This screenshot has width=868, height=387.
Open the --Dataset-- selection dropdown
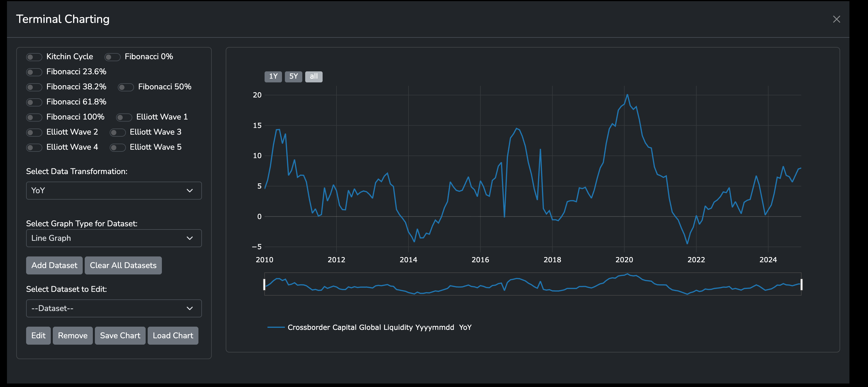[113, 308]
